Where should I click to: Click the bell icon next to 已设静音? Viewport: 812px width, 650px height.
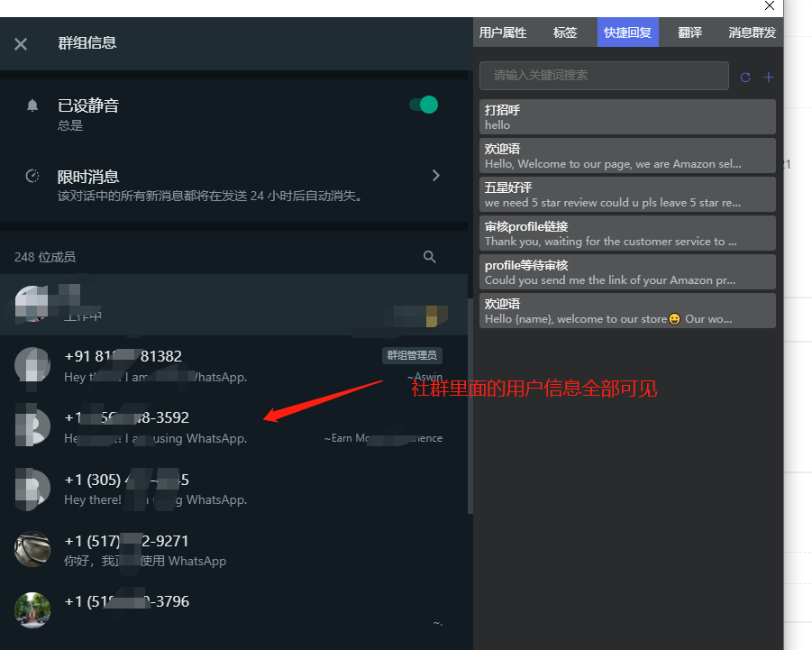33,105
